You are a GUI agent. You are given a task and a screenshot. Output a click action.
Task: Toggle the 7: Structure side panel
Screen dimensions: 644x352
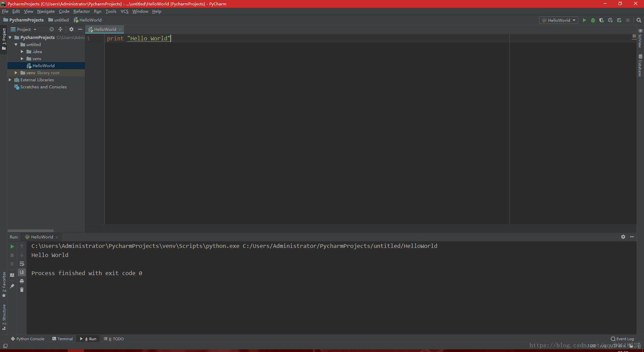(x=4, y=317)
